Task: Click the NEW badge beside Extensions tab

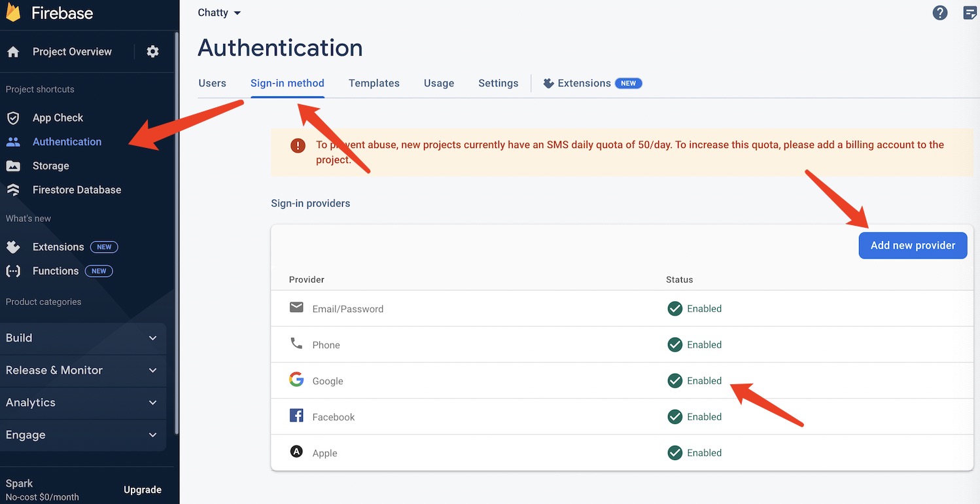Action: [628, 83]
